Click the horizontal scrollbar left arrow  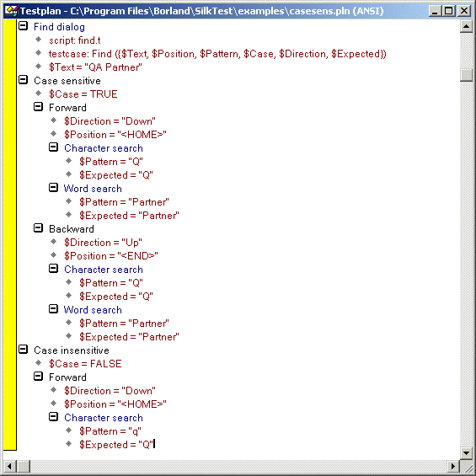pos(10,466)
